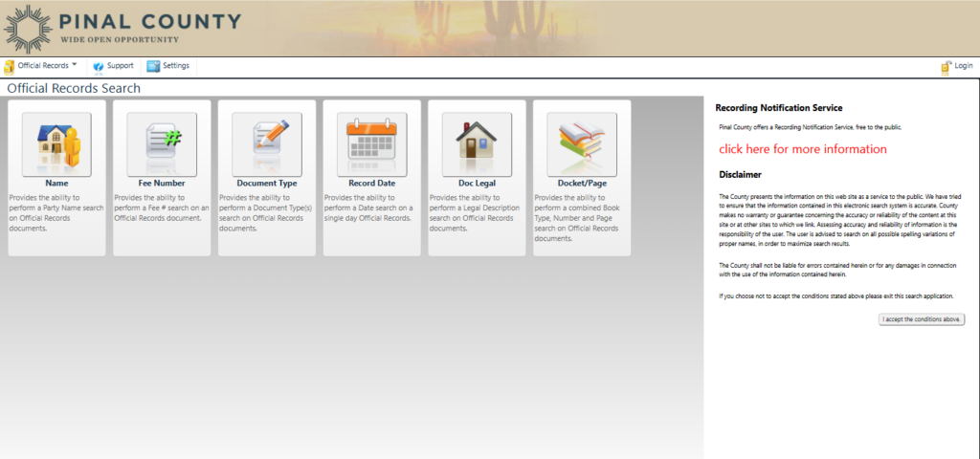Open the Name search house icon

point(56,143)
